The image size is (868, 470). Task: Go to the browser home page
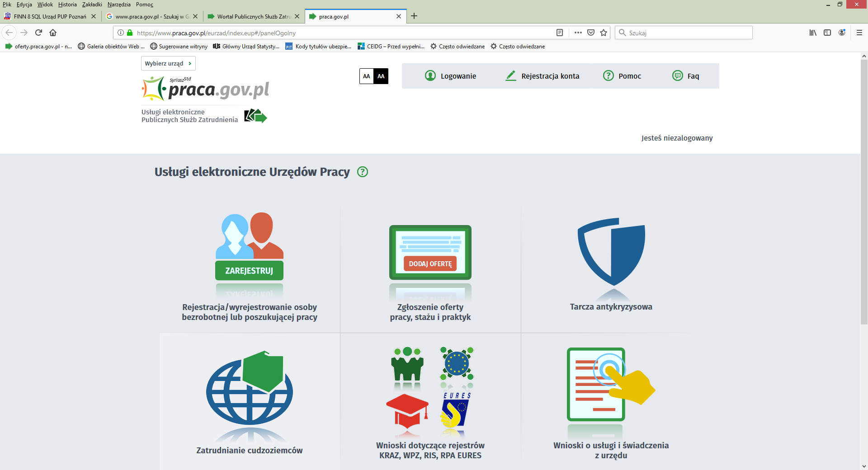(x=53, y=33)
